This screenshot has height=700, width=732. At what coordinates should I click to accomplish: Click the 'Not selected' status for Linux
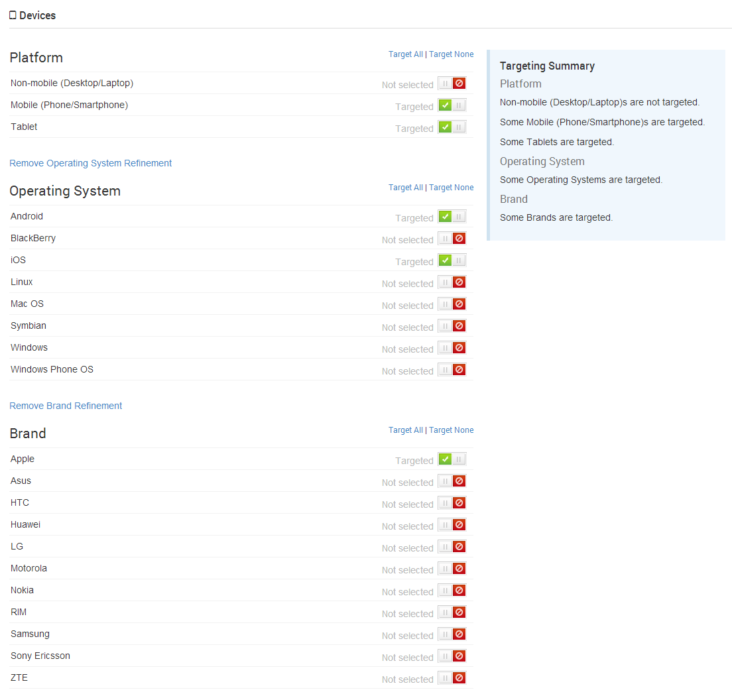[x=408, y=284]
